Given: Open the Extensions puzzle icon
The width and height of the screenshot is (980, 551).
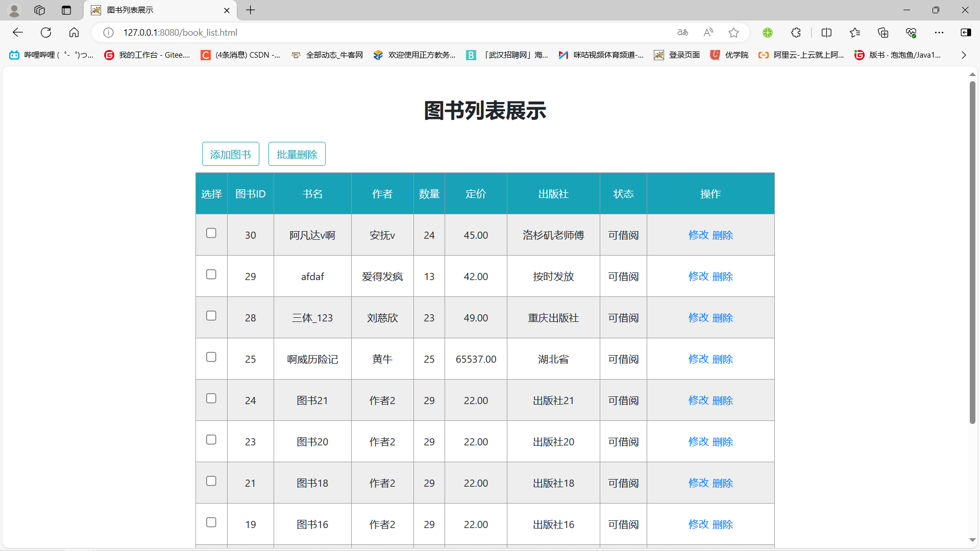Looking at the screenshot, I should (x=796, y=33).
